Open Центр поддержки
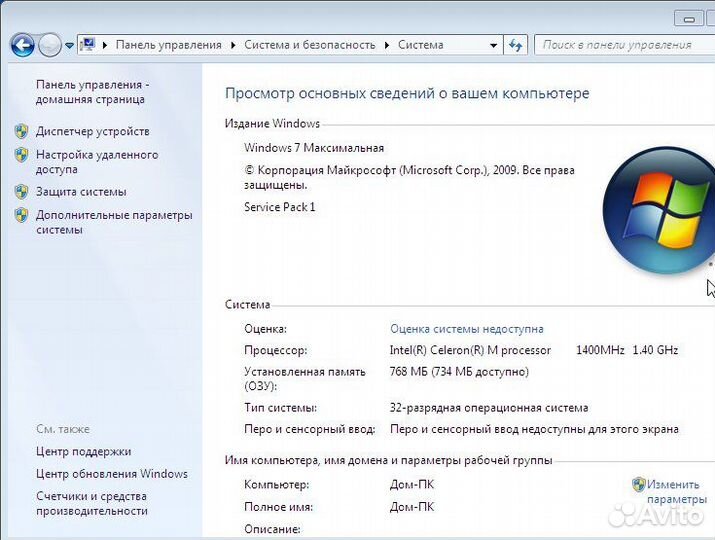The height and width of the screenshot is (540, 715). tap(83, 452)
